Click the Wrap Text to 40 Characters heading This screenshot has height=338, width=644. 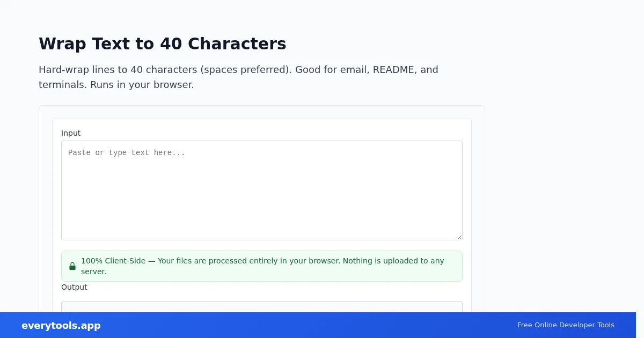click(x=163, y=43)
